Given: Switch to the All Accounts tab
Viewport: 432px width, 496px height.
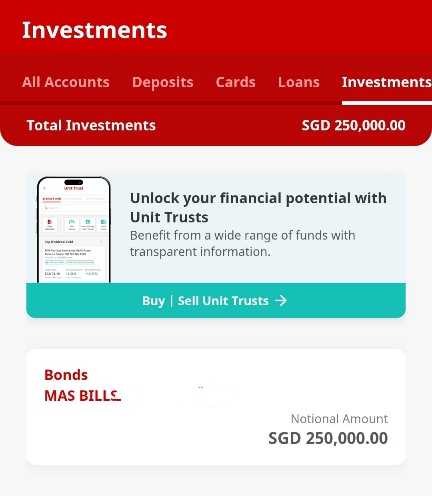Looking at the screenshot, I should tap(66, 82).
